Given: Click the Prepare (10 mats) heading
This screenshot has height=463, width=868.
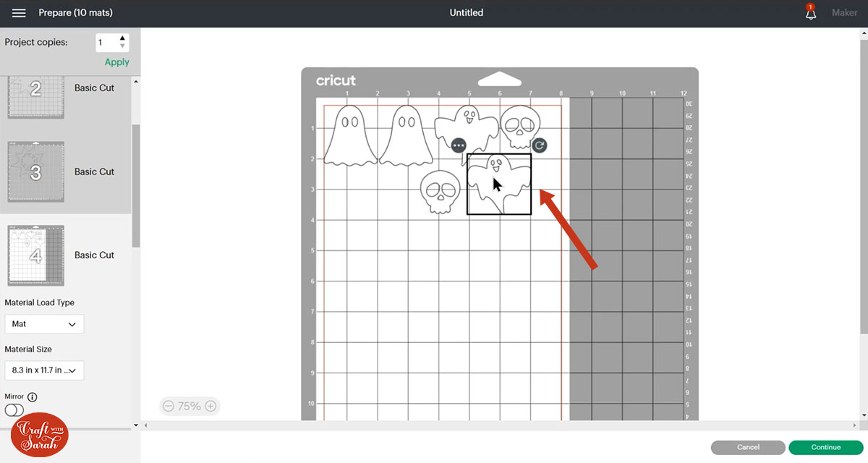Looking at the screenshot, I should tap(75, 13).
